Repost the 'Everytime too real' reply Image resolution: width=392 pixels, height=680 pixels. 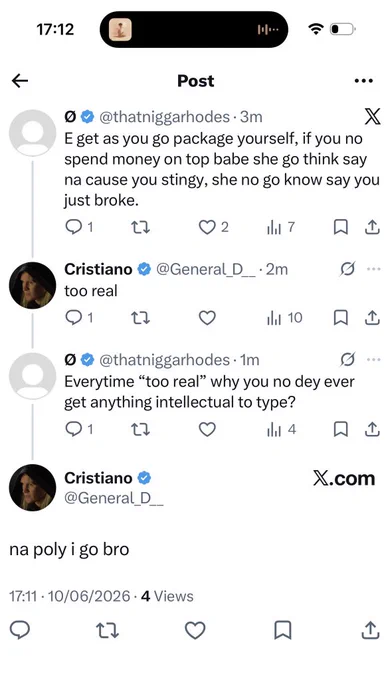140,429
